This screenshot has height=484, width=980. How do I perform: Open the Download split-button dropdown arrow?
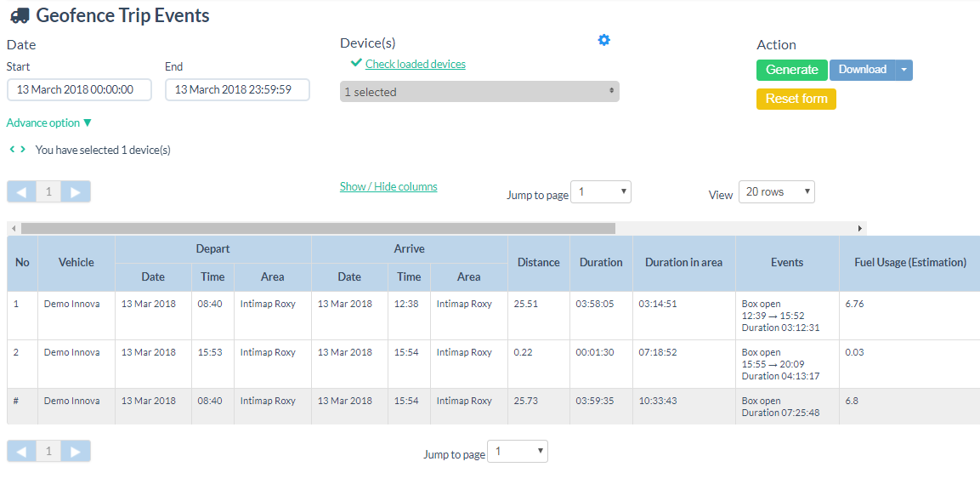904,70
